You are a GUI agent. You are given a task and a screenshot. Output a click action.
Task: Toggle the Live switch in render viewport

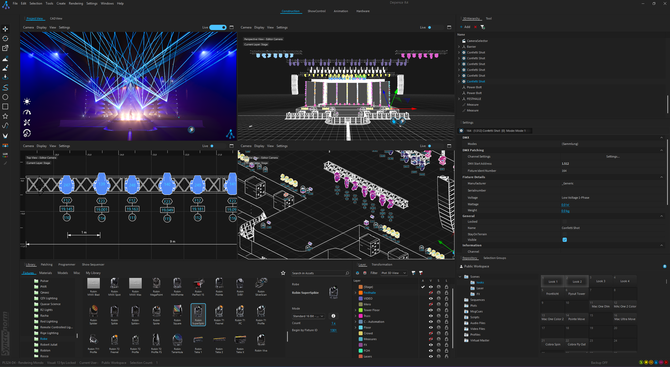[218, 27]
